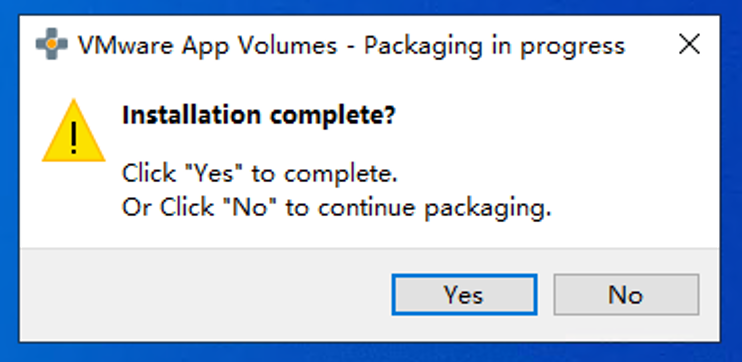Click the "Installation complete?" heading text
Screen dimensions: 742x362
[x=258, y=115]
